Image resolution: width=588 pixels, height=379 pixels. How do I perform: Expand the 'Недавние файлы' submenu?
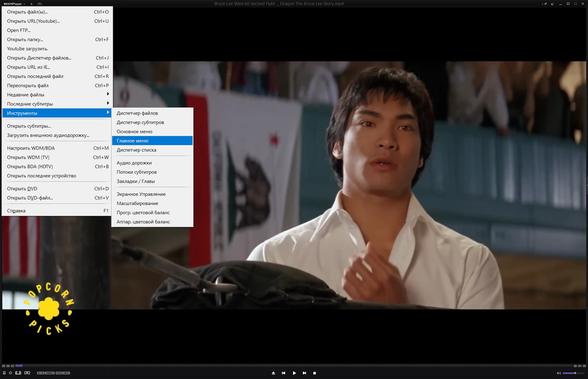[57, 95]
